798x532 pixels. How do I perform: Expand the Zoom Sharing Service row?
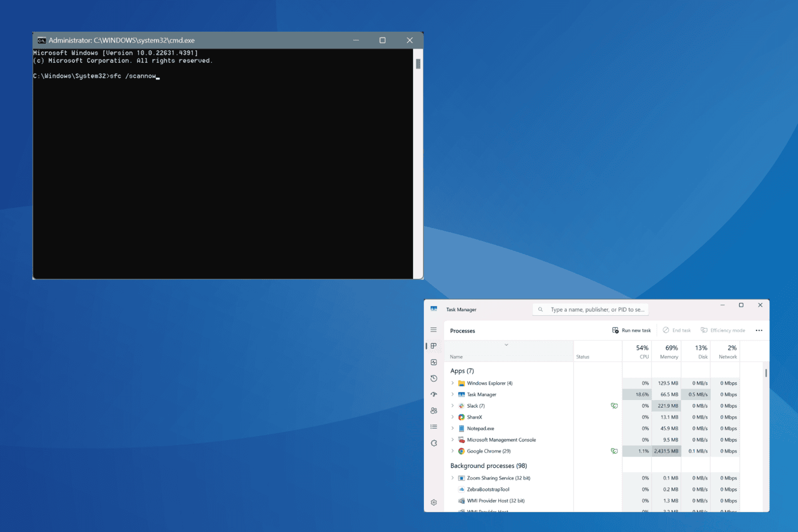(452, 478)
